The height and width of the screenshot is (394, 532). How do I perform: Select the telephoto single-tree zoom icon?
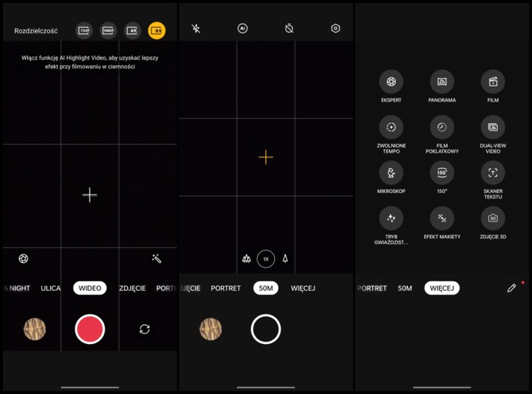point(285,259)
